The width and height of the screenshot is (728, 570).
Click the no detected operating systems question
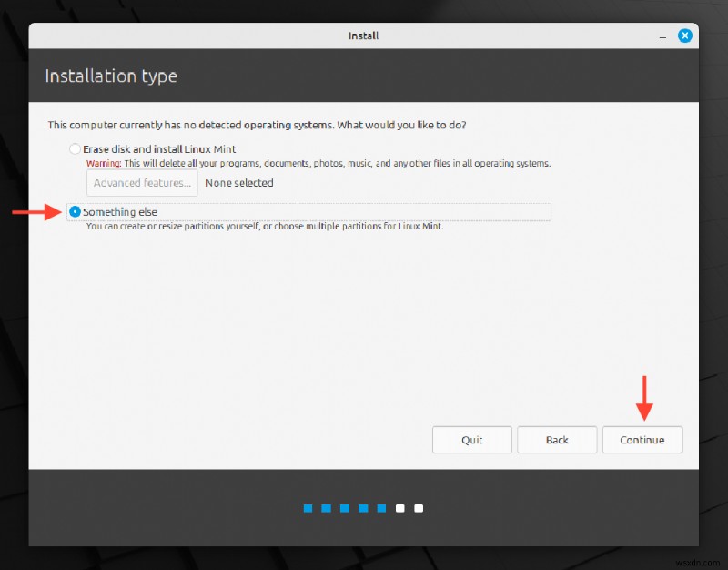coord(257,125)
